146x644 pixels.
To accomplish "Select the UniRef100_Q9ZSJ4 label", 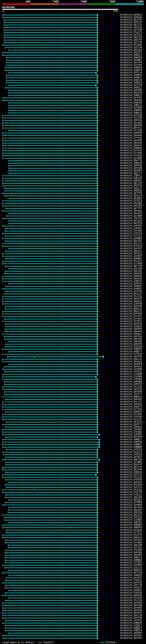I will point(131,72).
